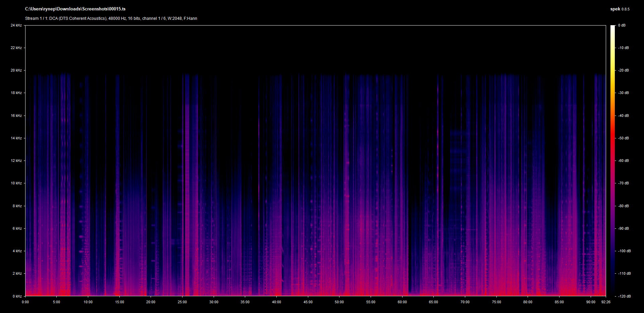Click the 75:00 time axis marker
This screenshot has height=313, width=644.
coord(496,302)
